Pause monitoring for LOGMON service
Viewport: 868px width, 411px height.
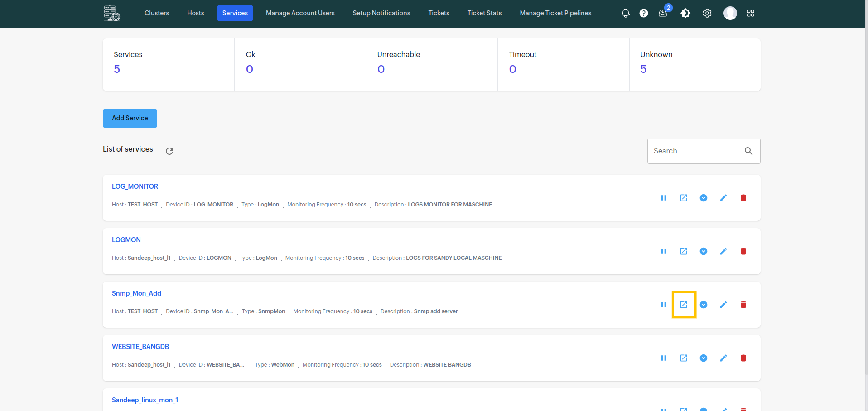coord(664,251)
